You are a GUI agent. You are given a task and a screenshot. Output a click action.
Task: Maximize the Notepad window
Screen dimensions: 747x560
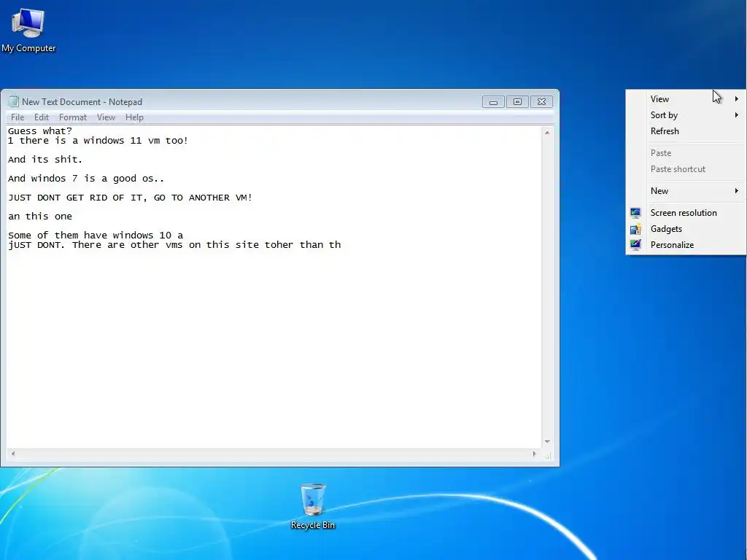coord(517,101)
